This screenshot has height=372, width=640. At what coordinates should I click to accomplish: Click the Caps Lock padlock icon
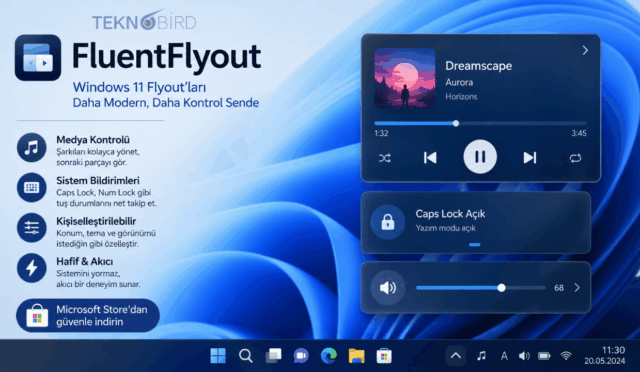pyautogui.click(x=388, y=222)
